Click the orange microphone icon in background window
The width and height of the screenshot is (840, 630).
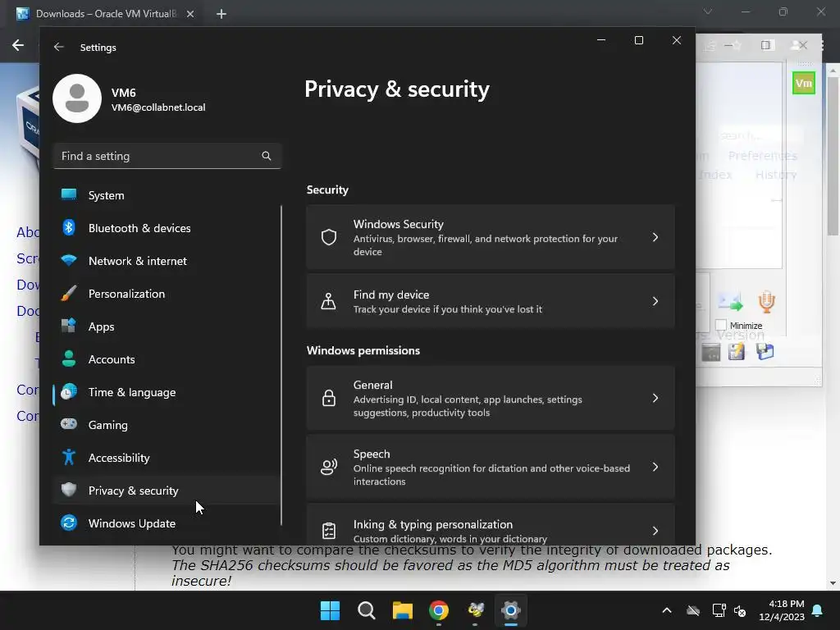(x=767, y=302)
